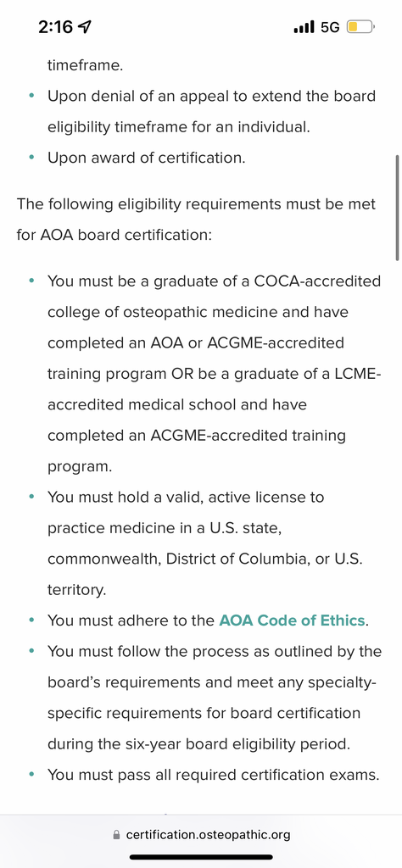Tap the bullet before 'You must pass all required'

[x=33, y=775]
